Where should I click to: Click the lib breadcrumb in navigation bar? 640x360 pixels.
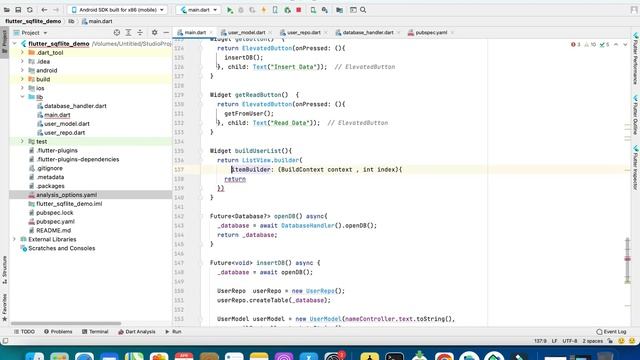pos(71,21)
